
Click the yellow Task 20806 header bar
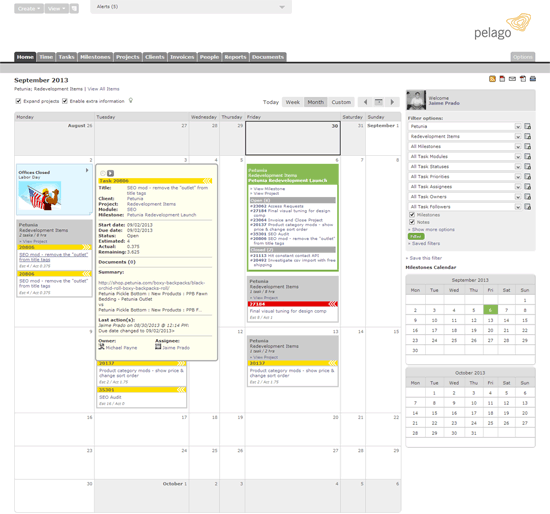click(155, 181)
